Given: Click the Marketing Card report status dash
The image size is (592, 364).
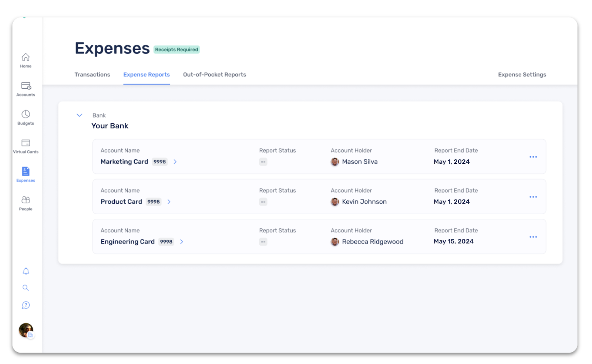Looking at the screenshot, I should pyautogui.click(x=263, y=162).
